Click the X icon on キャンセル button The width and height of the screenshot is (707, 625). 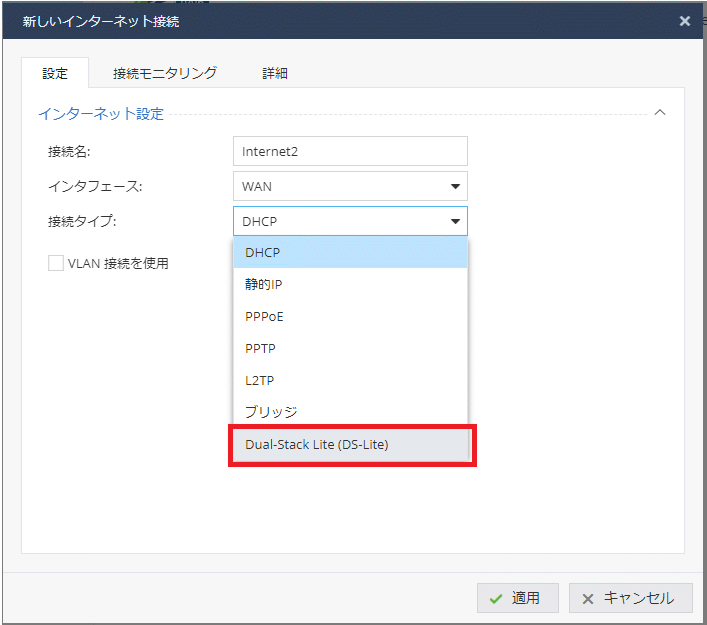pos(588,598)
